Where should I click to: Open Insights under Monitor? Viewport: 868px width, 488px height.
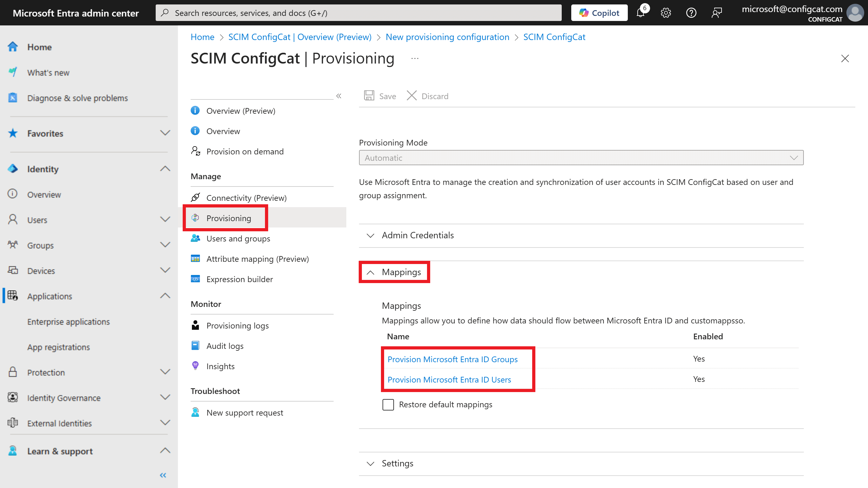[220, 366]
